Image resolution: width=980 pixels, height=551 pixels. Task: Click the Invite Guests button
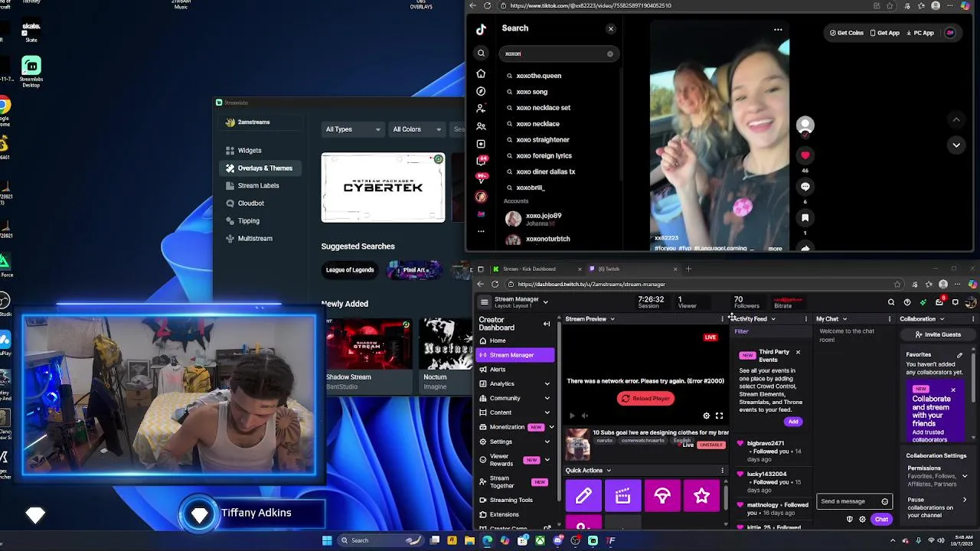937,334
